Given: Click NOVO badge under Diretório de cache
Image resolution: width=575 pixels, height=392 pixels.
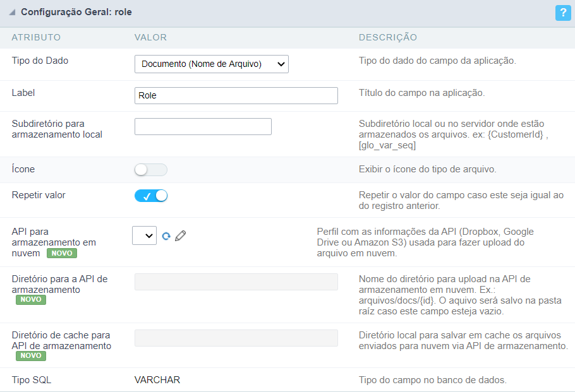Looking at the screenshot, I should point(31,355).
